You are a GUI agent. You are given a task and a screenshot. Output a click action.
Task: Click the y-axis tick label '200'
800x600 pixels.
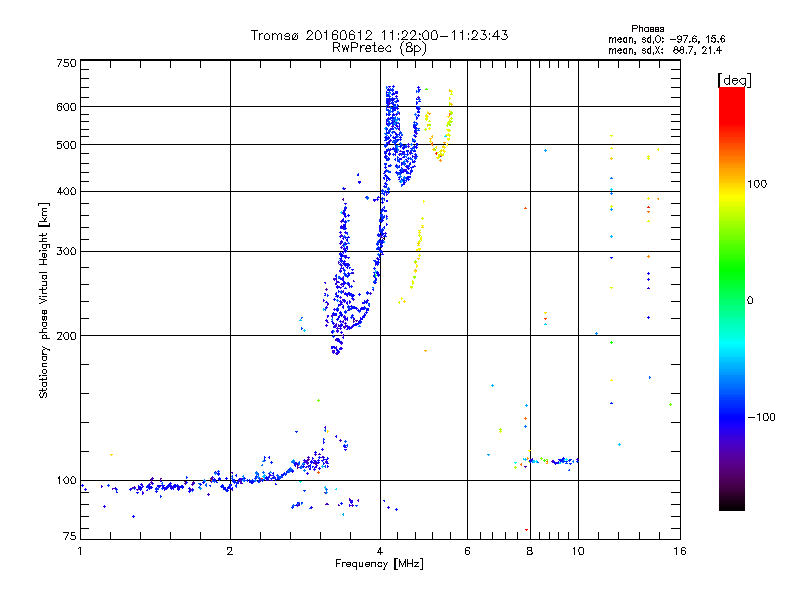pos(66,336)
